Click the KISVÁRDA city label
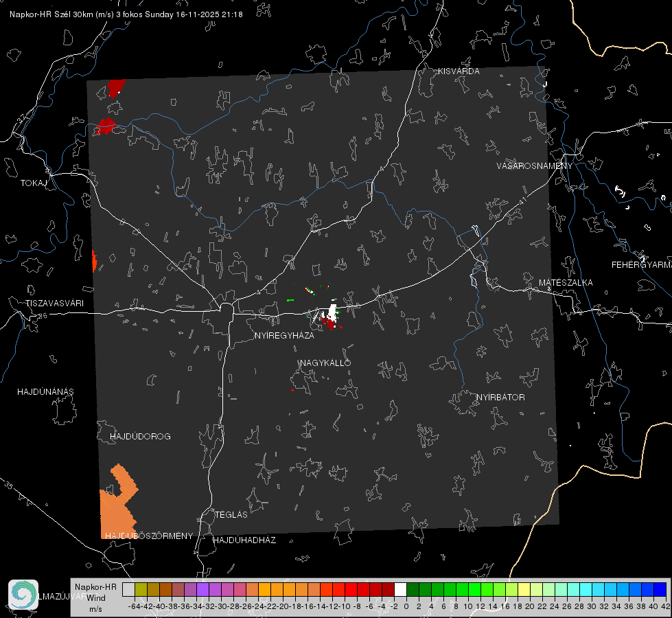The image size is (672, 618). 459,71
